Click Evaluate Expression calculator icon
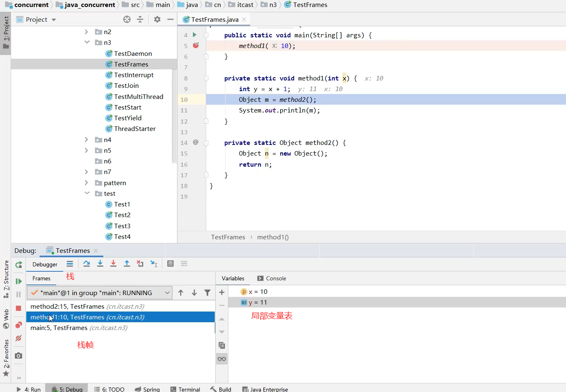566x392 pixels. point(170,264)
